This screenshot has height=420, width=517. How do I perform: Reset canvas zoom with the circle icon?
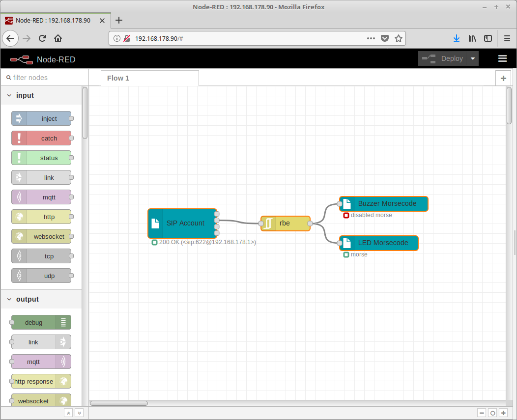click(x=492, y=413)
